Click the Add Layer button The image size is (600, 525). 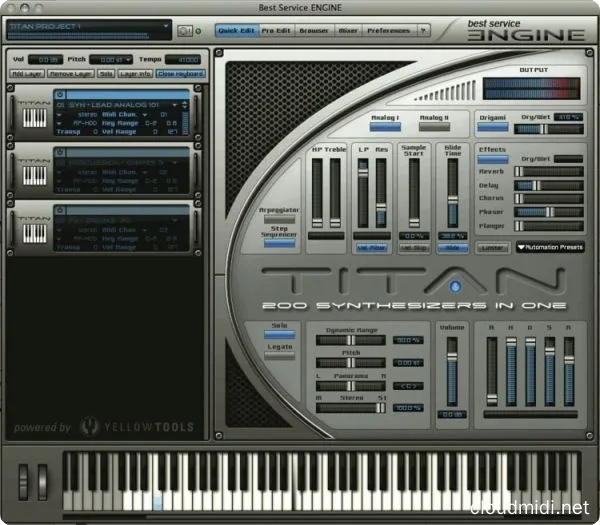[x=25, y=74]
